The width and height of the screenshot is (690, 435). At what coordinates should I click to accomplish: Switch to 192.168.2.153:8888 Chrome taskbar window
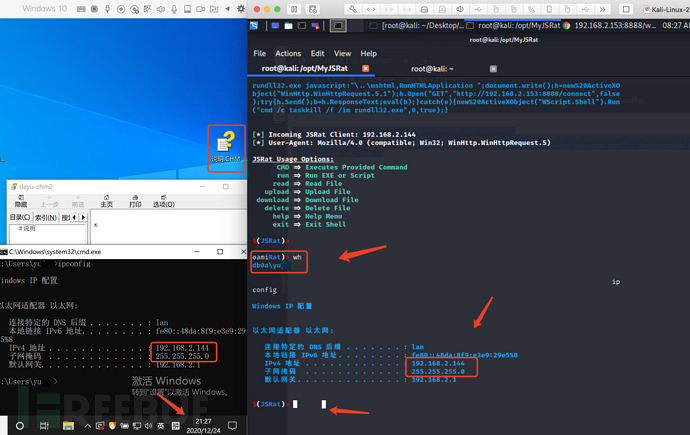pyautogui.click(x=610, y=26)
